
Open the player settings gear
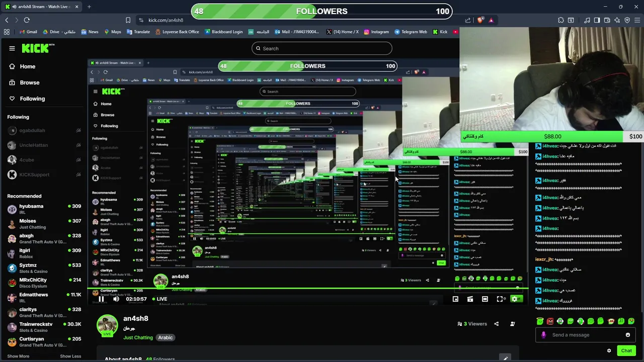point(514,299)
